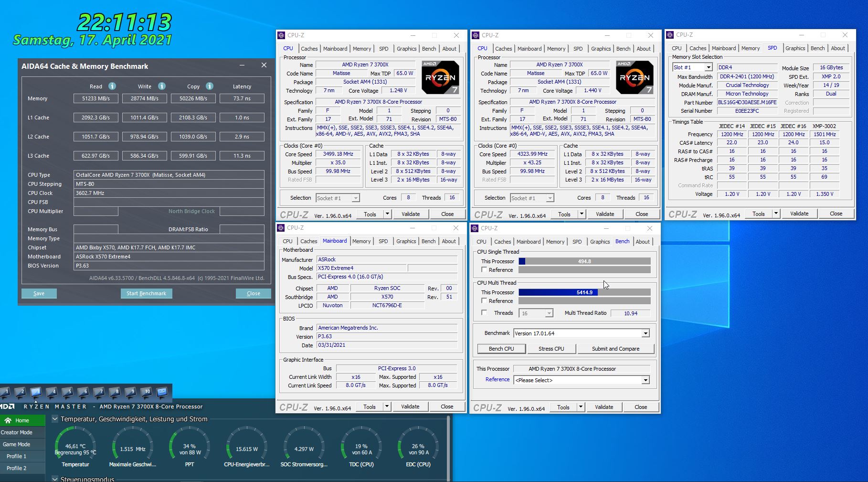Click Ryzen 7 logo in 1.440 V CPU-Z window
Image resolution: width=868 pixels, height=482 pixels.
point(635,77)
